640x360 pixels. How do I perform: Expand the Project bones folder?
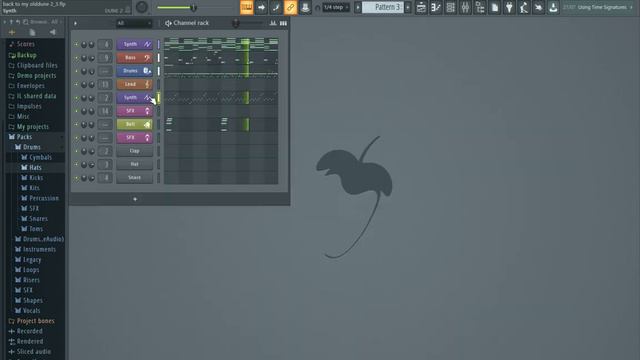tap(35, 321)
